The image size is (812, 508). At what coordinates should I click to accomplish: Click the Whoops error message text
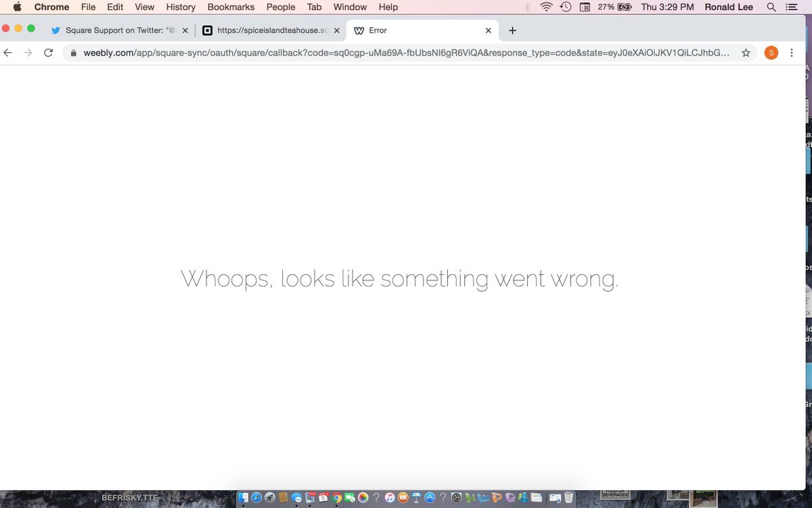click(x=399, y=278)
